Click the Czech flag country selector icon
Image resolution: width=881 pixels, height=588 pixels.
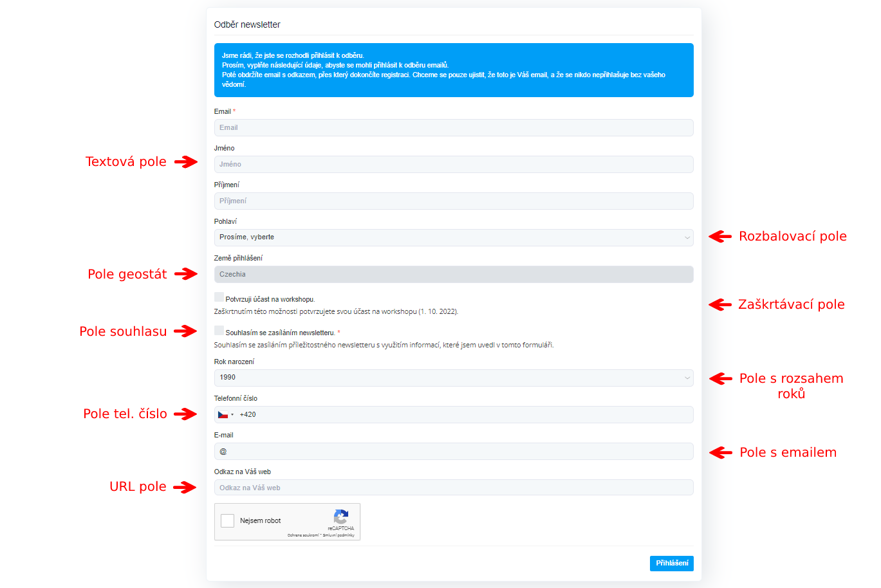tap(223, 415)
